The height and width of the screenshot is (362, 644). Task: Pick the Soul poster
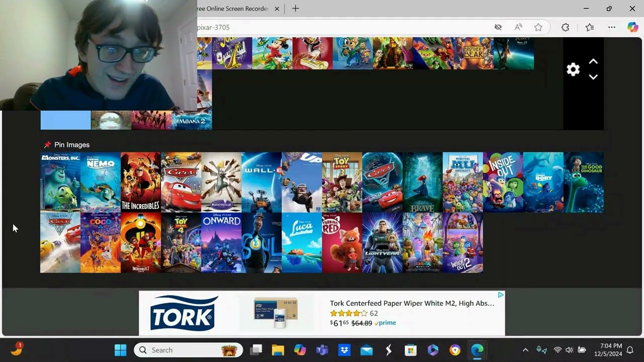pyautogui.click(x=262, y=243)
